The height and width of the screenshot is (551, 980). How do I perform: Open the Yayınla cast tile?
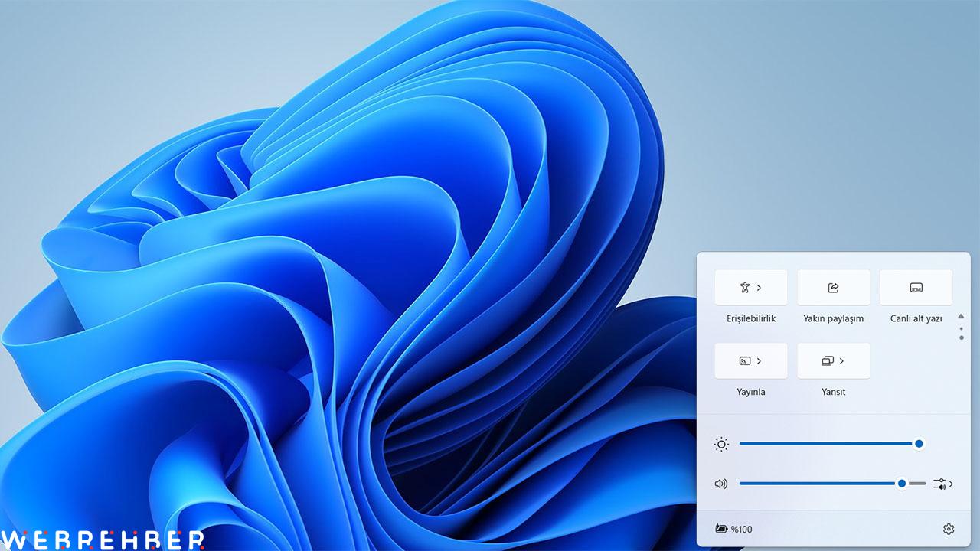click(x=751, y=361)
